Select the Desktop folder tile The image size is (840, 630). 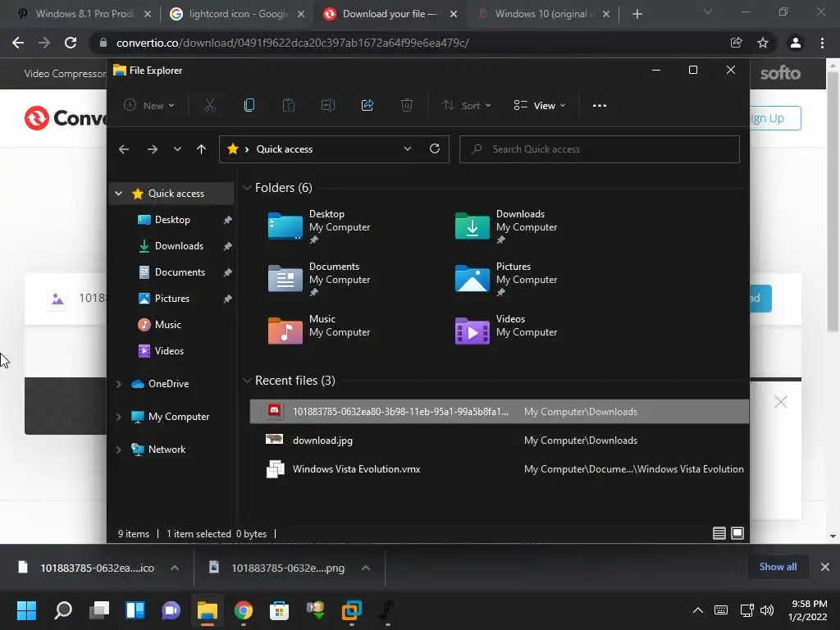[320, 226]
